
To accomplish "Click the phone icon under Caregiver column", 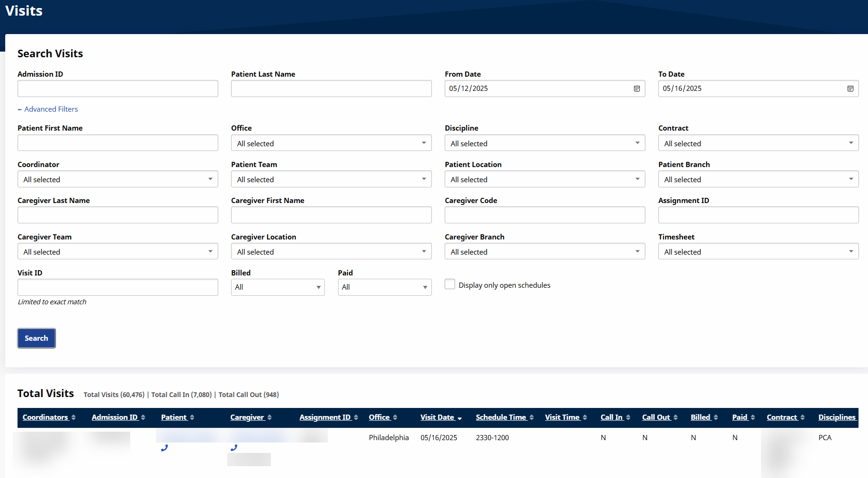I will 234,448.
